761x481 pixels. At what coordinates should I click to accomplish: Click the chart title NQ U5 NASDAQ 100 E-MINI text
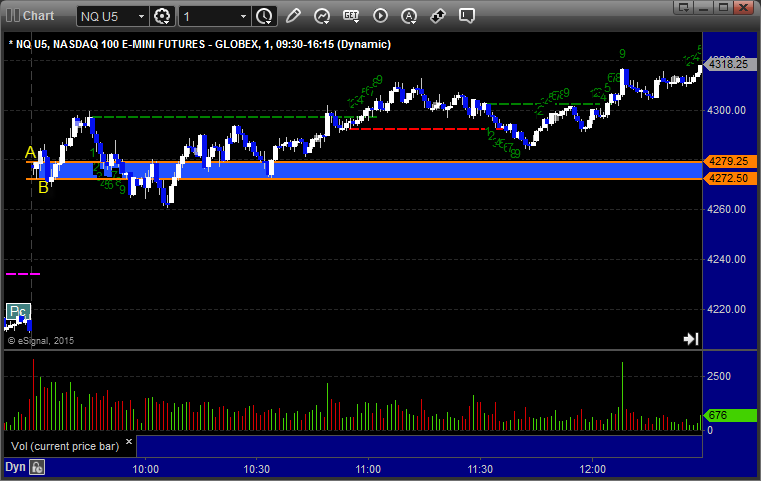200,44
